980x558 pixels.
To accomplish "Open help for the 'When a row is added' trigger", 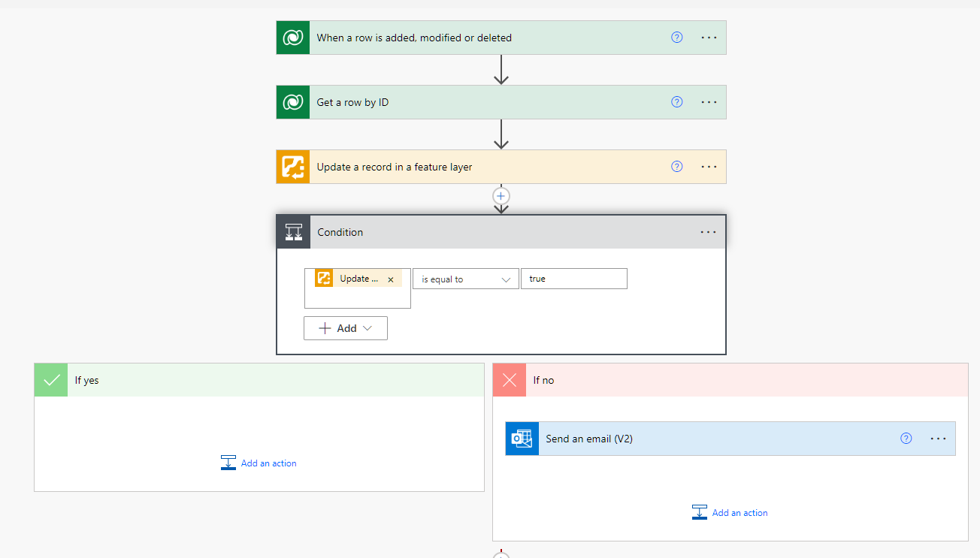I will [676, 37].
